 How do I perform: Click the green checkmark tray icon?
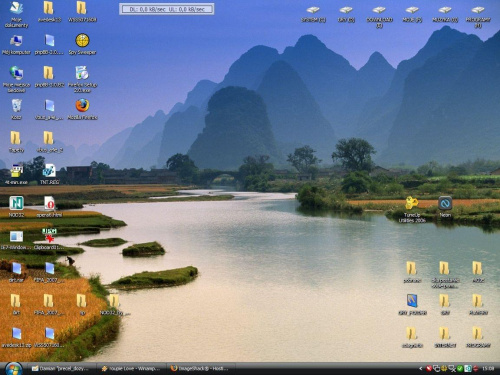tap(460, 368)
